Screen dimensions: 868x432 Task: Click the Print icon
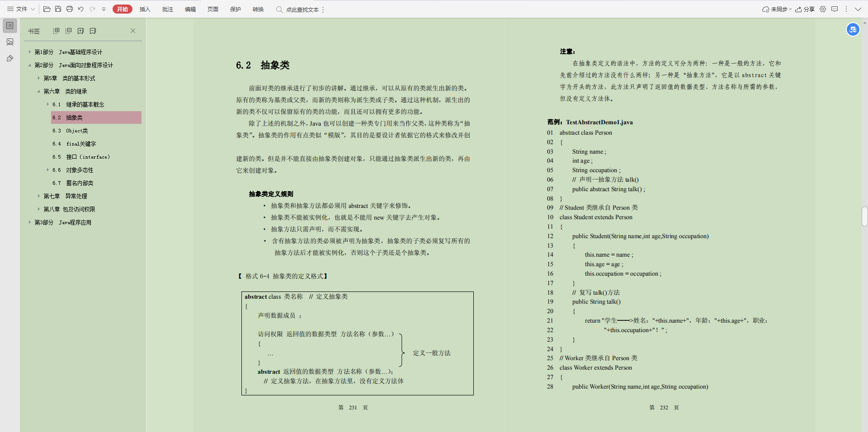point(69,9)
